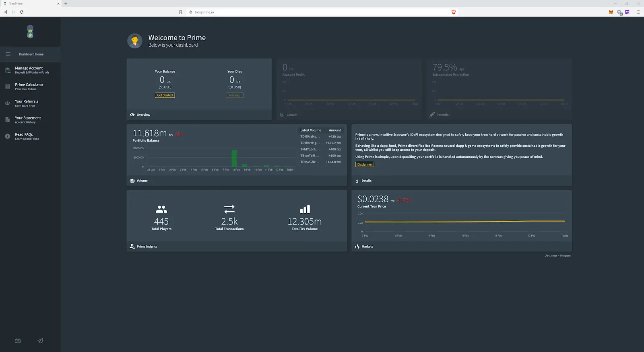Select the TCx5vGNr +404.8 trx row
The image size is (644, 352).
tap(320, 162)
